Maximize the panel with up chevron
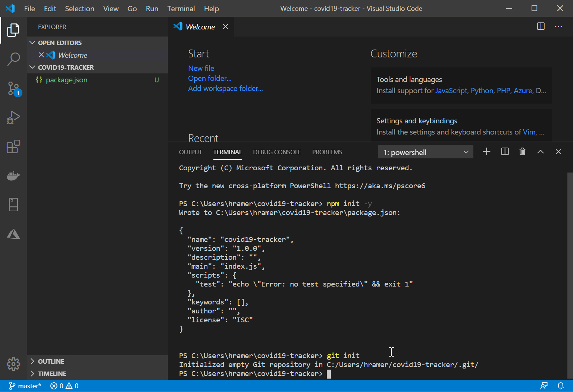 coord(540,152)
